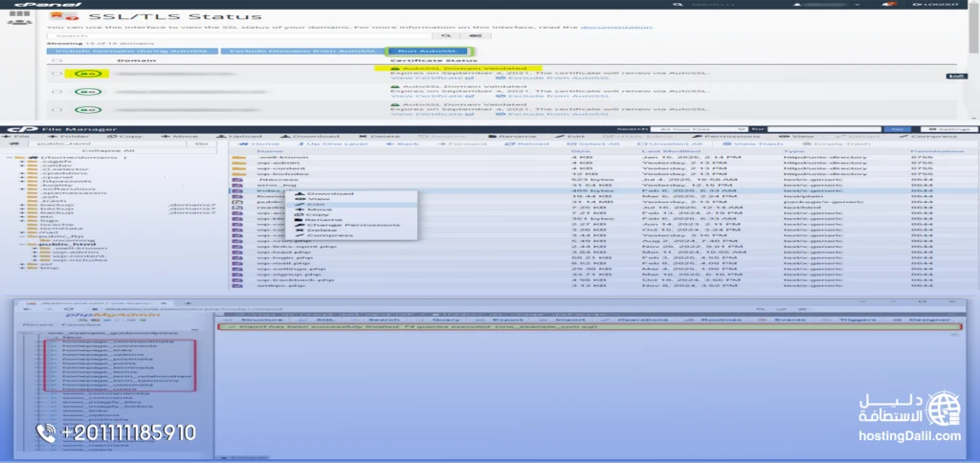Tick the second domain row checkbox
The image size is (980, 463).
click(56, 91)
